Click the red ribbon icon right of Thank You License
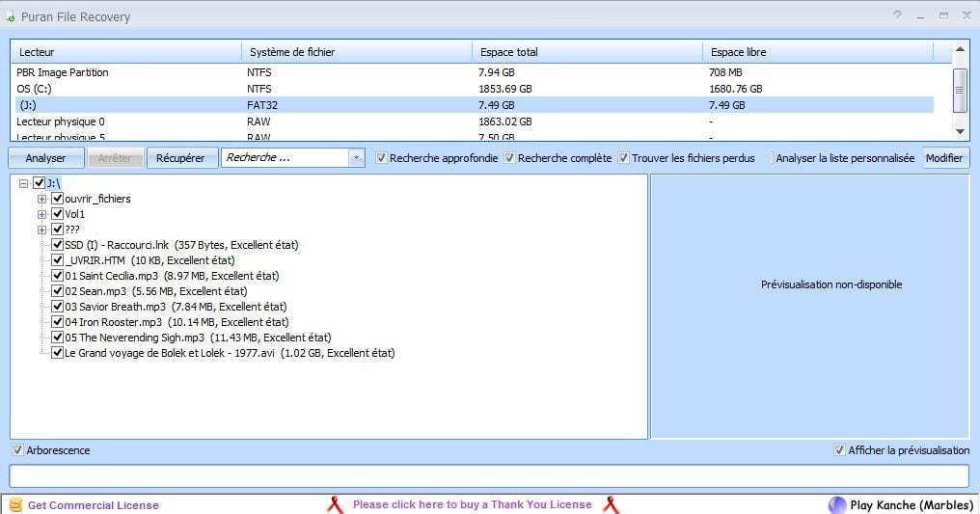980x514 pixels. tap(610, 504)
